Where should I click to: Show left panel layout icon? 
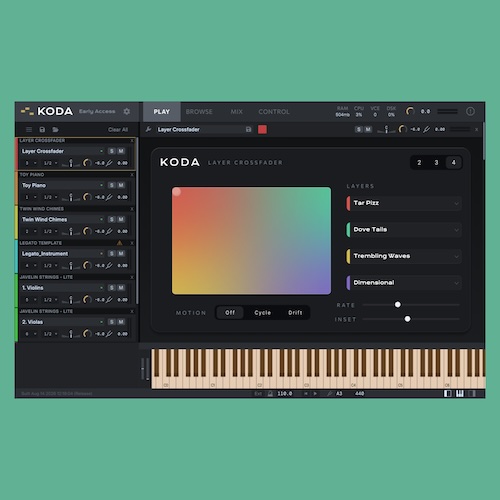[448, 394]
